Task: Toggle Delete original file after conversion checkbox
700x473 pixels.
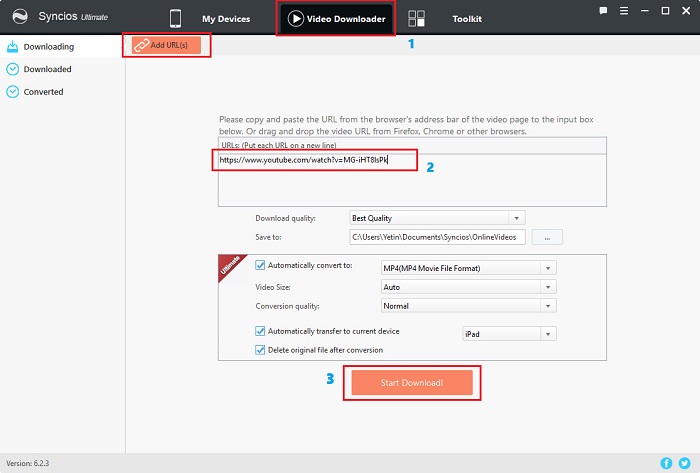Action: (x=260, y=350)
